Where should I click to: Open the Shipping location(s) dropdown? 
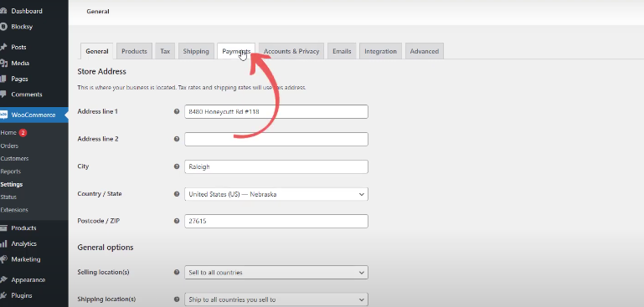[276, 299]
